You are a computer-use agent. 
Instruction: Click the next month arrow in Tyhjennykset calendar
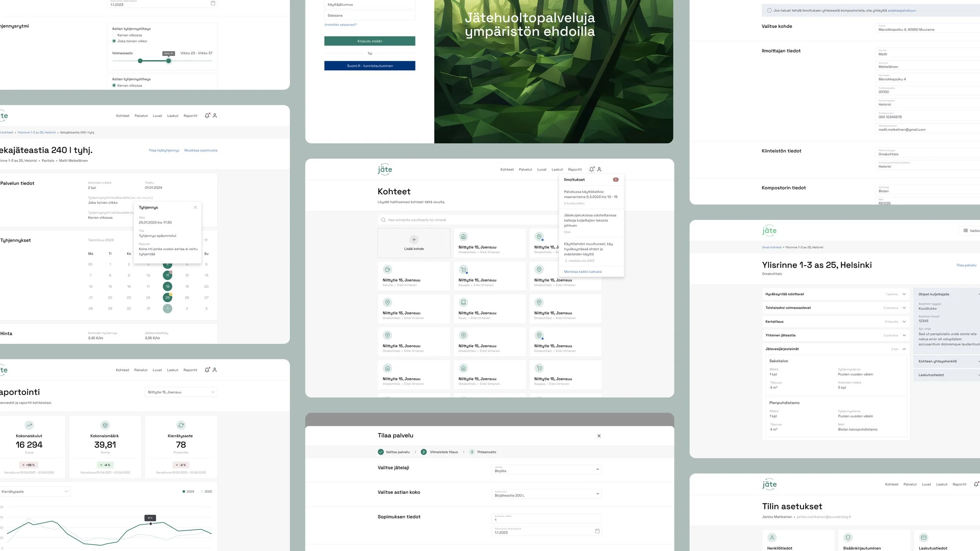(x=206, y=240)
